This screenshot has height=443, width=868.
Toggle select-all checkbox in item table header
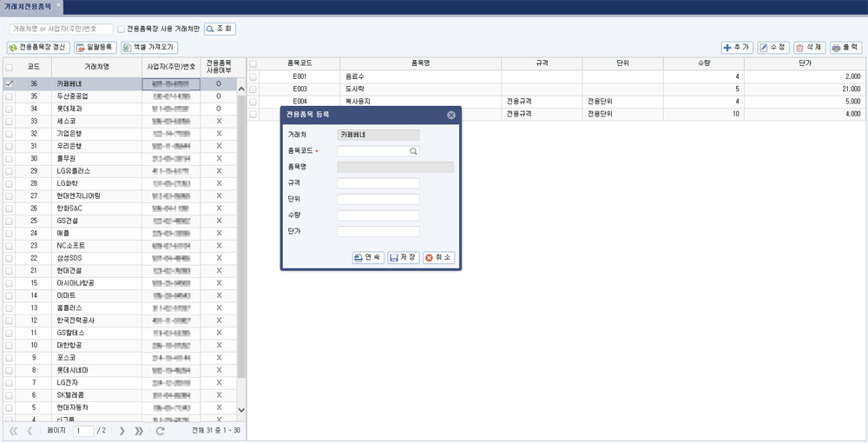253,63
